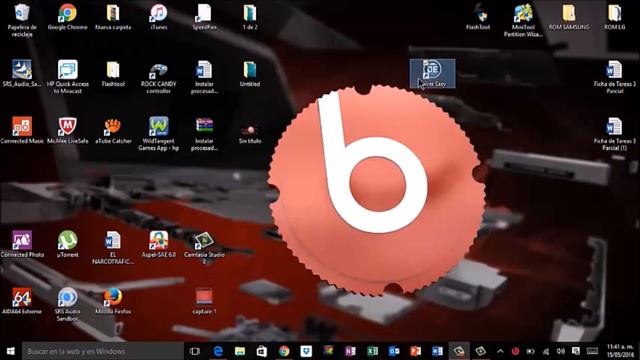This screenshot has height=360, width=640.
Task: Open Chrome from the taskbar
Action: coord(284,351)
